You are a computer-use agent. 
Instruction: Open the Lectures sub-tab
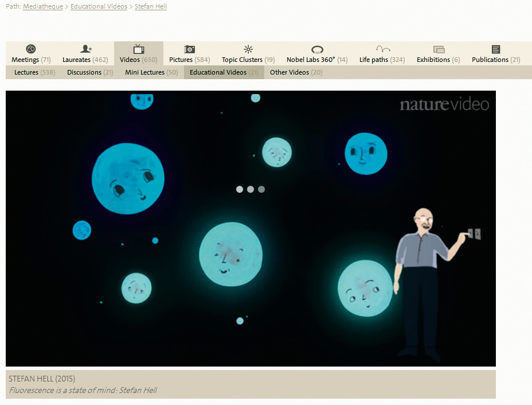tap(34, 72)
